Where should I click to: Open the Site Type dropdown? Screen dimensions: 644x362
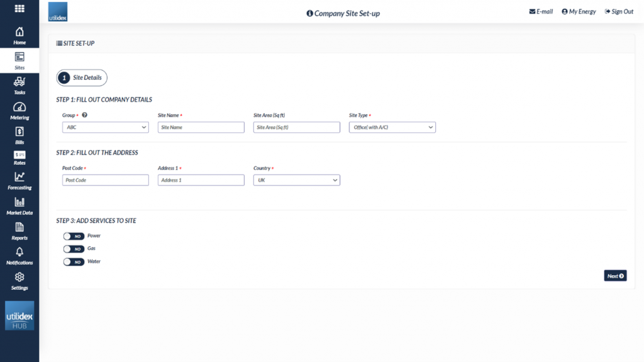click(392, 127)
